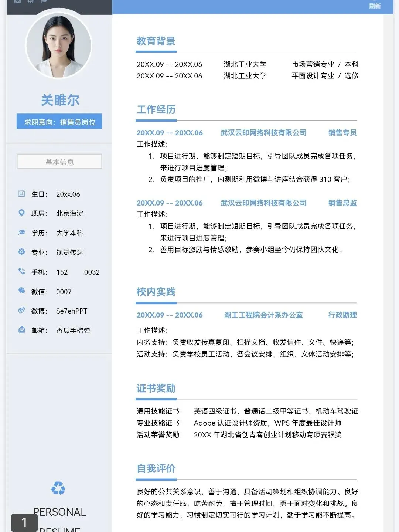Click the graduation cap icon beside 学历

point(21,233)
